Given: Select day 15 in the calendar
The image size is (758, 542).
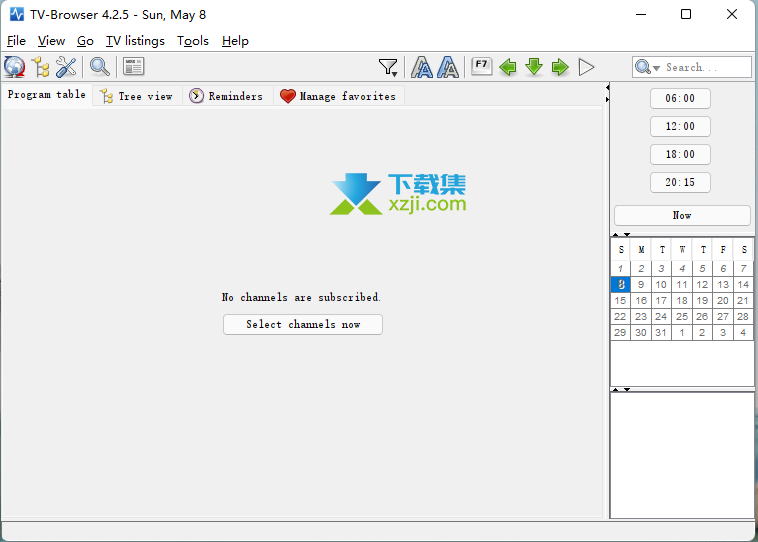Looking at the screenshot, I should (x=621, y=300).
